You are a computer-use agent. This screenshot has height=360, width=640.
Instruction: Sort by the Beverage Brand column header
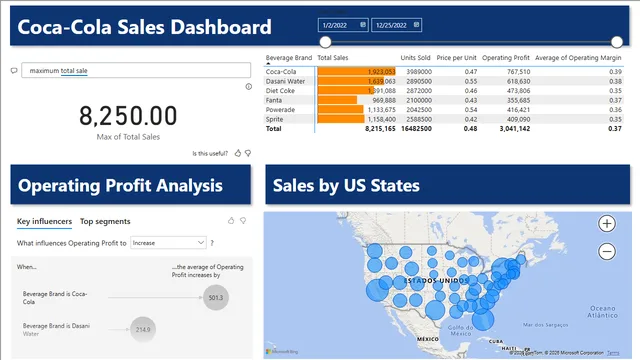pos(289,58)
